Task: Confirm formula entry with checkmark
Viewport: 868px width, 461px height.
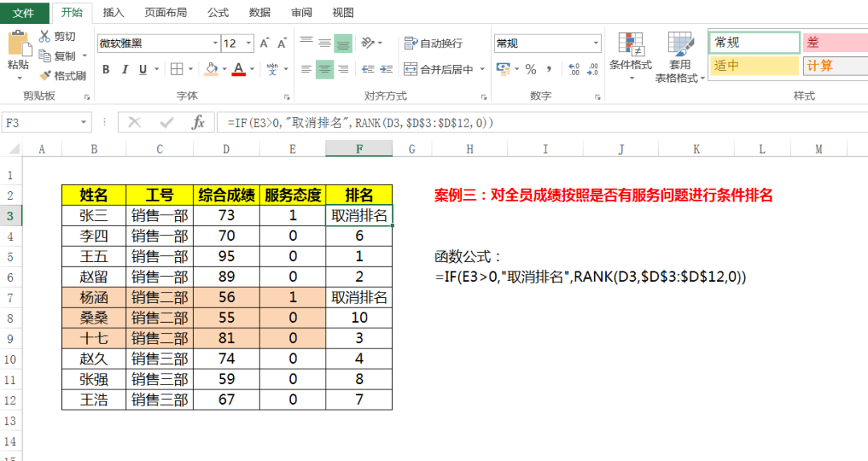Action: pyautogui.click(x=166, y=122)
